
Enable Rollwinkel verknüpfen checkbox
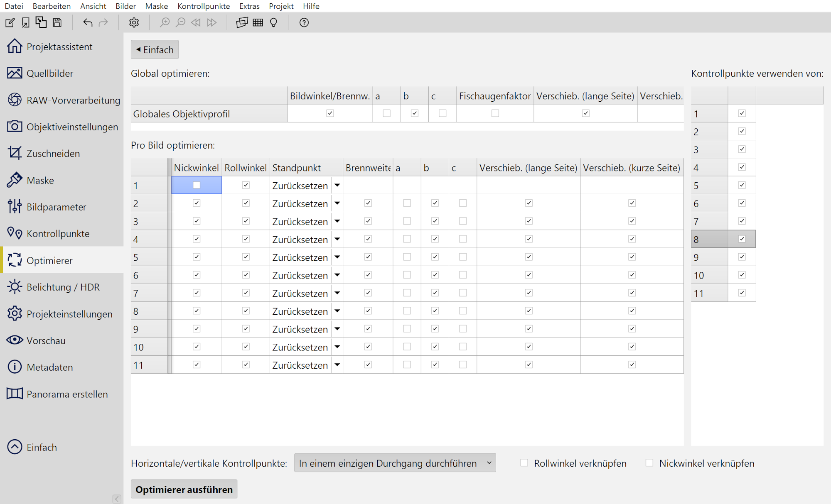(524, 462)
